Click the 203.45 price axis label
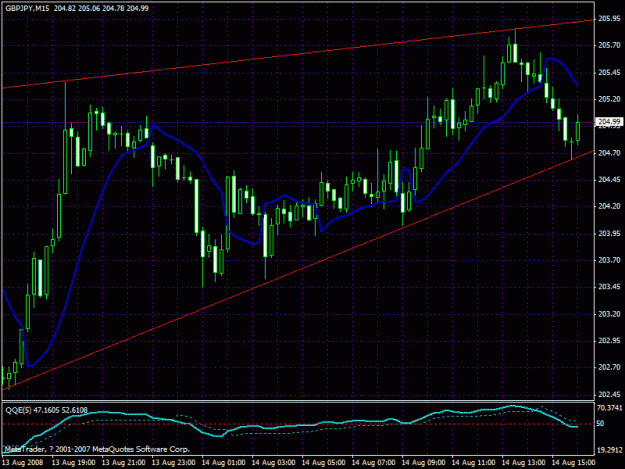Screen dimensions: 625x469 (609, 287)
